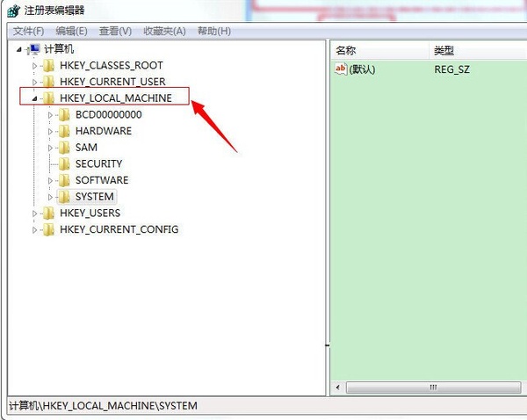Collapse the HKEY_LOCAL_MACHINE key
Screen dimensions: 527x420
34,98
